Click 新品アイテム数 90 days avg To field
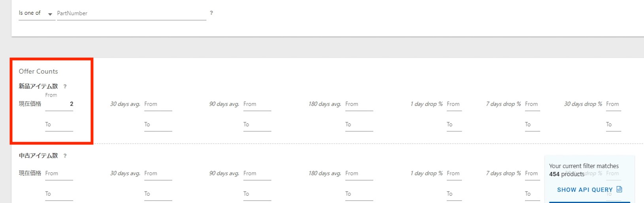The width and height of the screenshot is (644, 203). click(257, 125)
